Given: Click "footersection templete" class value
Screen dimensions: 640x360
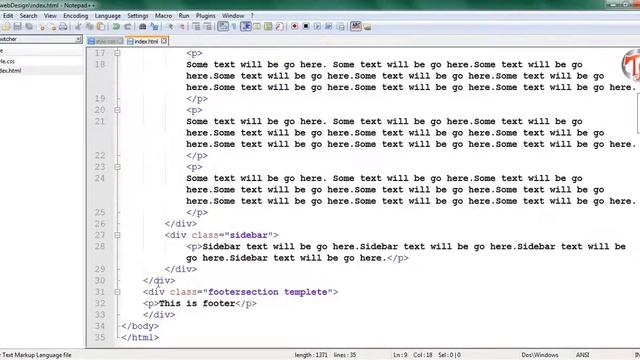Looking at the screenshot, I should (268, 292).
